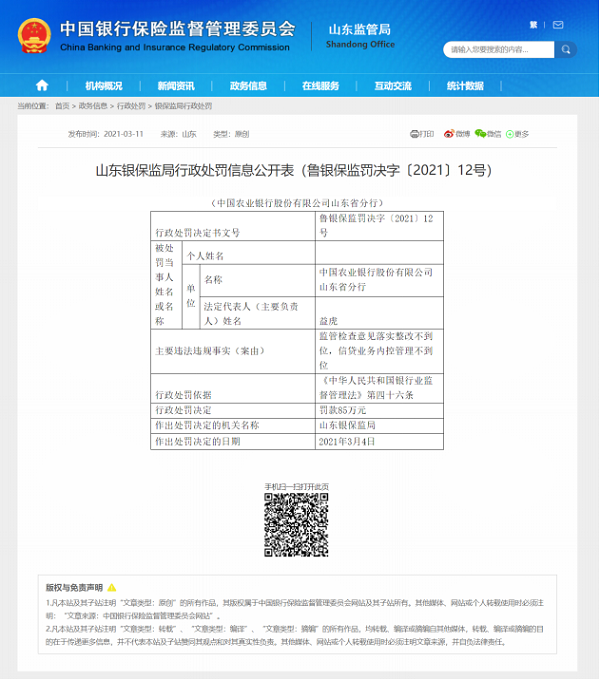Open the 机构概况 navigation menu
Image resolution: width=600 pixels, height=680 pixels.
coord(104,86)
